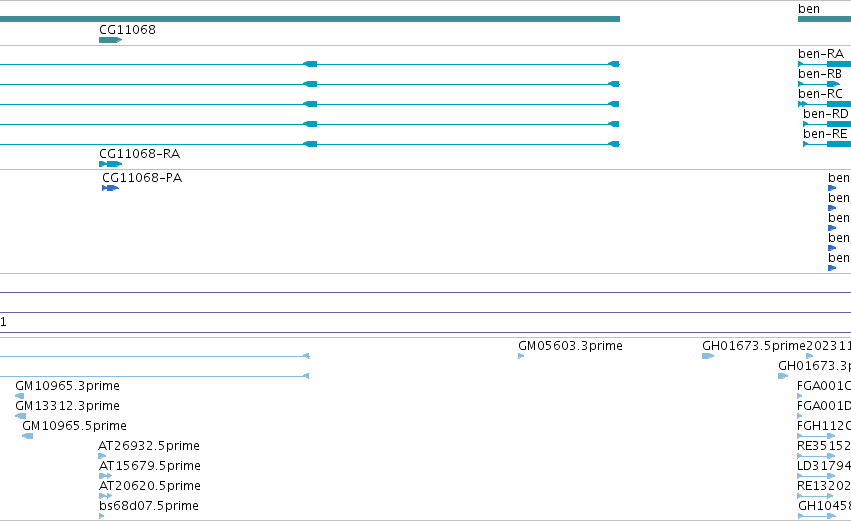The height and width of the screenshot is (521, 851).
Task: Select the CG11068 gene arrow glyph
Action: [x=111, y=40]
